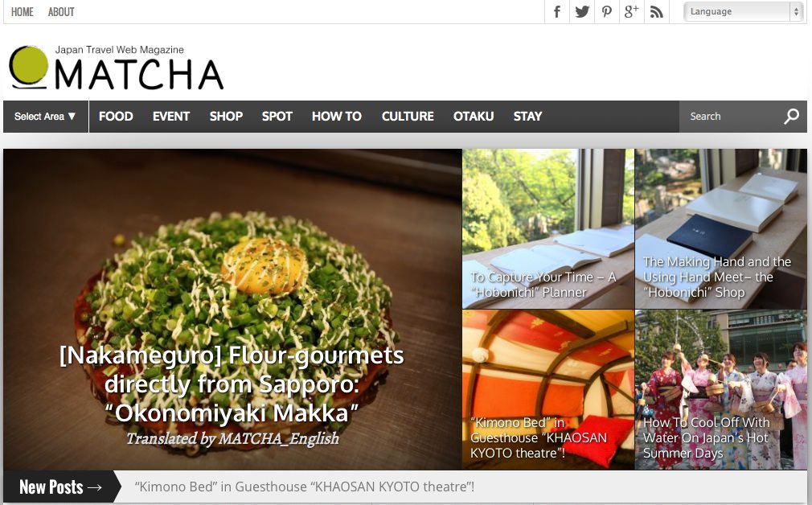This screenshot has width=812, height=505.
Task: Open the Pinterest icon
Action: pyautogui.click(x=607, y=11)
